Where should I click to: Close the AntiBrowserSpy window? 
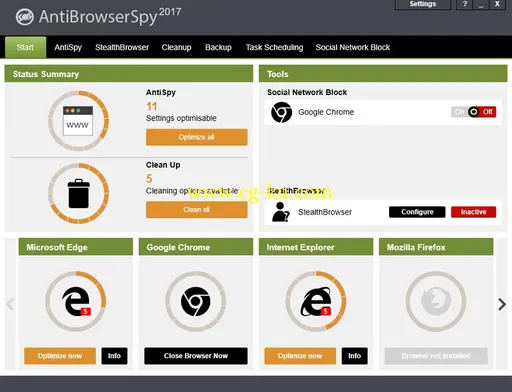497,4
